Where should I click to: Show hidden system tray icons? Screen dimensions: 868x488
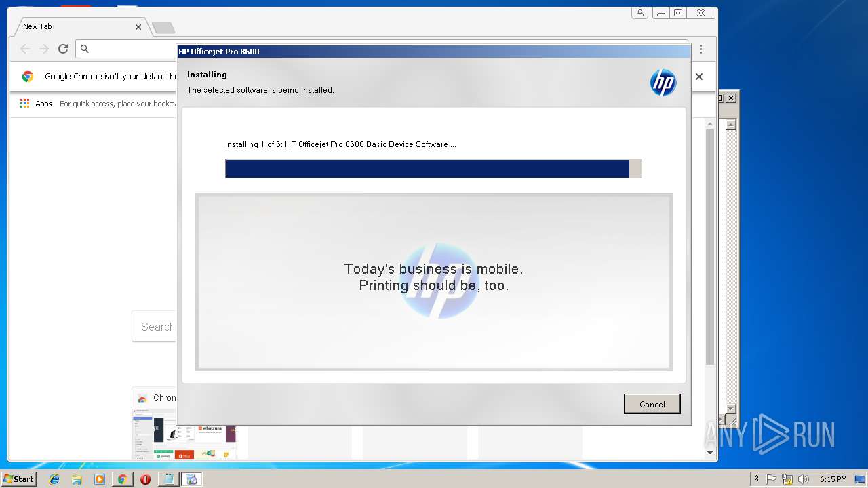757,479
